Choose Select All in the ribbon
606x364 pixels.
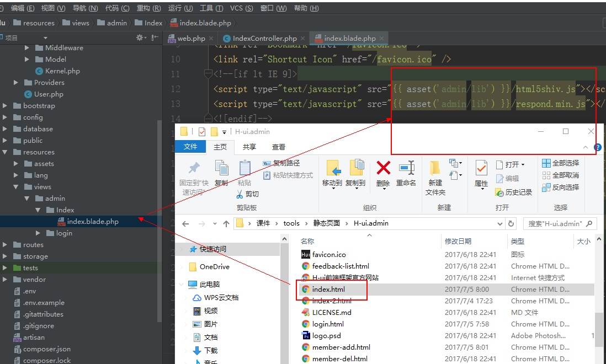coord(560,163)
